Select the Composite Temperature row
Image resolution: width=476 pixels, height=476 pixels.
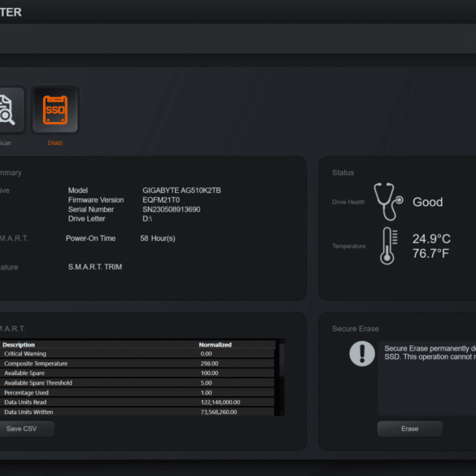[138, 364]
